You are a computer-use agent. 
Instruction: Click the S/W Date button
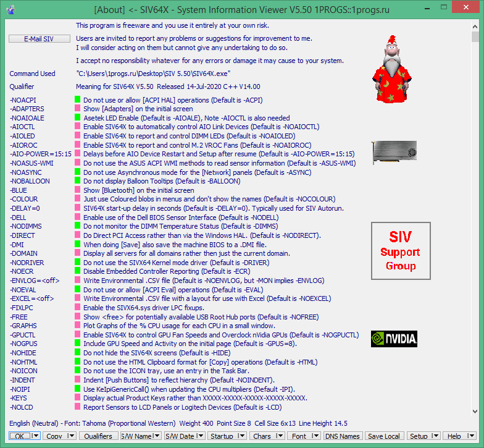point(180,436)
